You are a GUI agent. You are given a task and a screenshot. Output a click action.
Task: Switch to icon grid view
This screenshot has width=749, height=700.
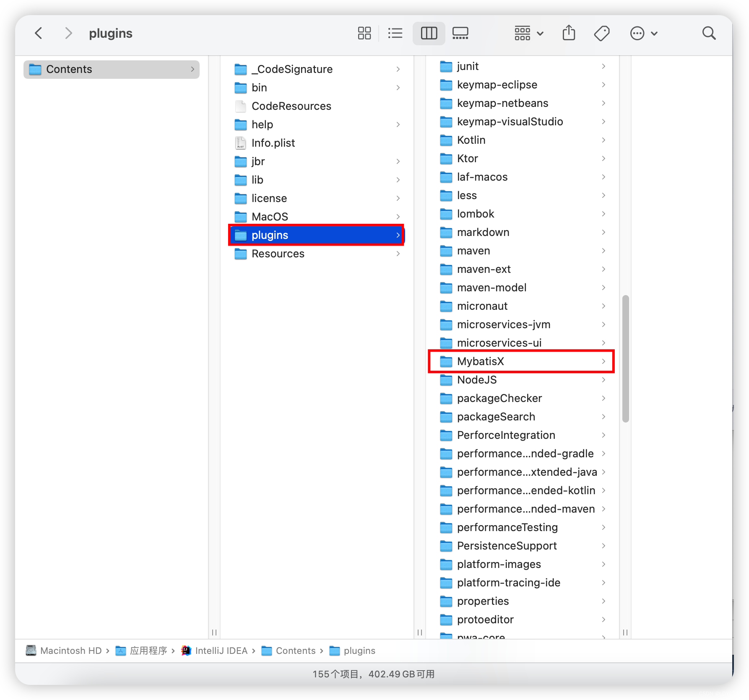(x=364, y=33)
